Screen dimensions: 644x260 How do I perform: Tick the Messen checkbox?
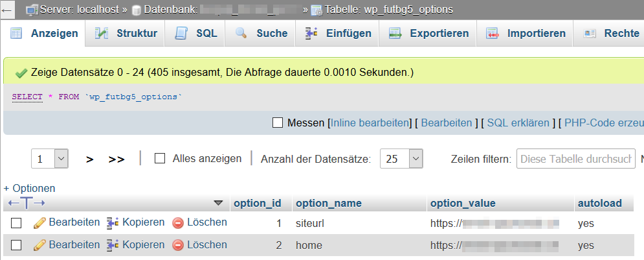(278, 123)
